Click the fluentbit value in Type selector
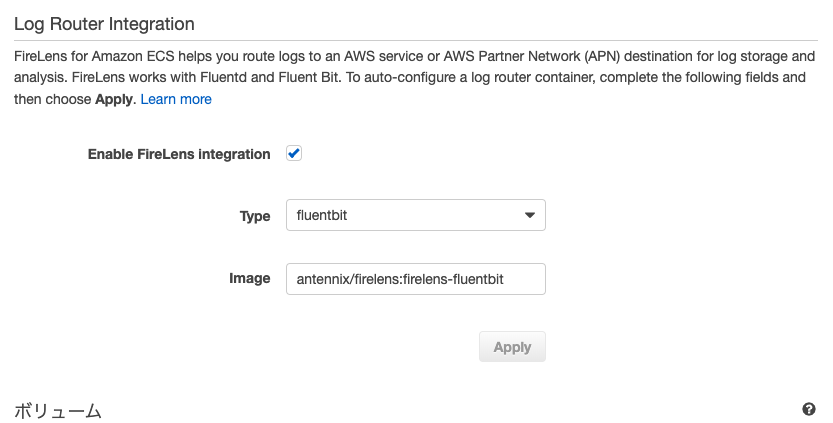Viewport: 833px width, 423px height. click(x=322, y=216)
